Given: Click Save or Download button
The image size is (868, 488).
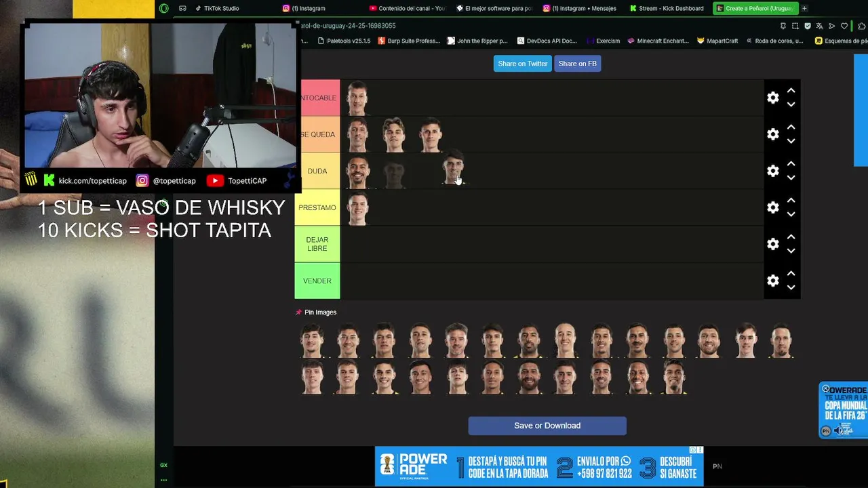Looking at the screenshot, I should point(547,426).
